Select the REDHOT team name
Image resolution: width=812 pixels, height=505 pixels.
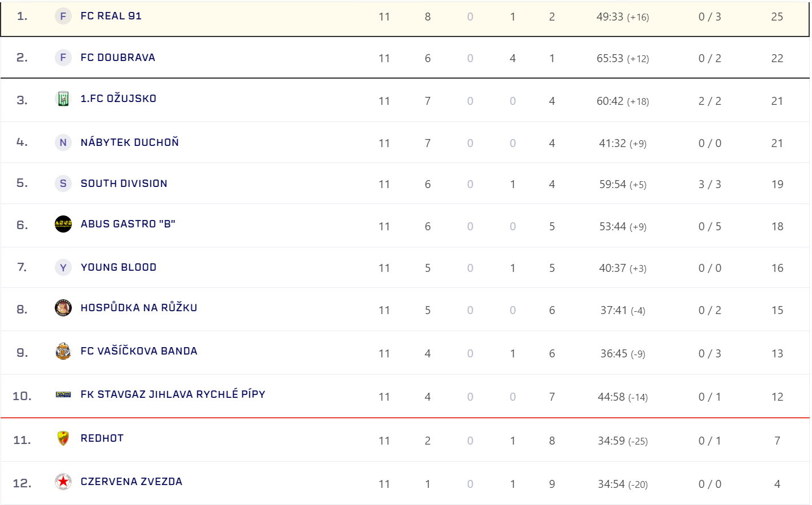click(x=102, y=438)
